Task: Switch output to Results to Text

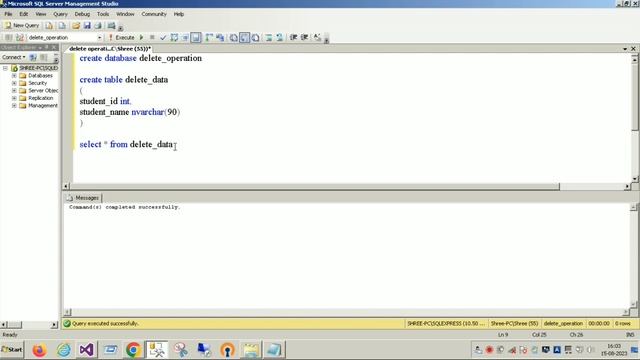Action: pyautogui.click(x=233, y=38)
